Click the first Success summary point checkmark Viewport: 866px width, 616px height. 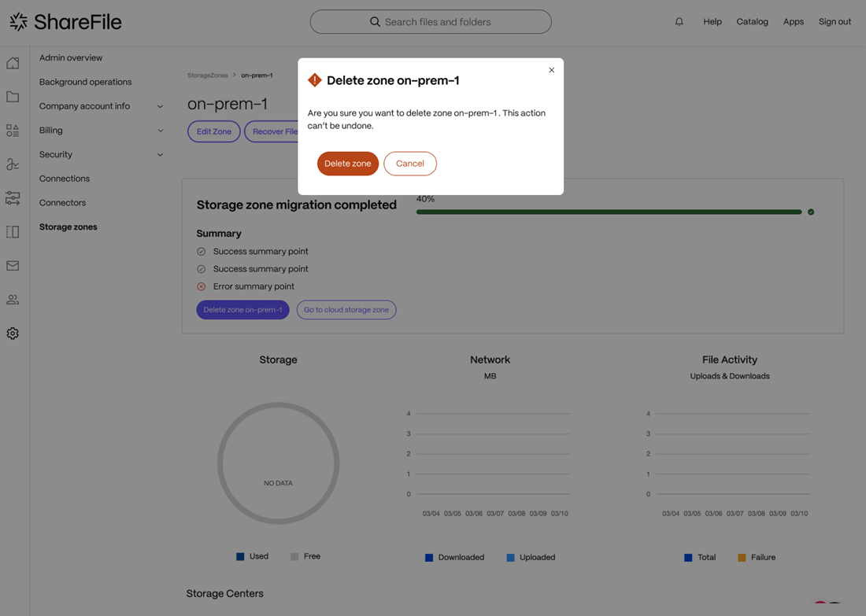[201, 251]
